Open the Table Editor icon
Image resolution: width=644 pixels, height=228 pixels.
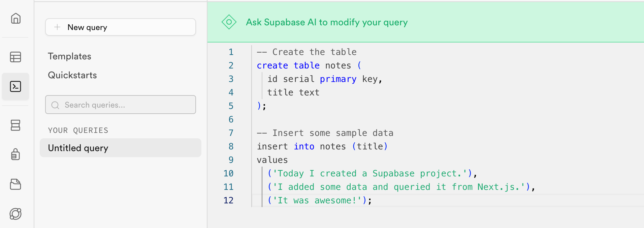(15, 57)
